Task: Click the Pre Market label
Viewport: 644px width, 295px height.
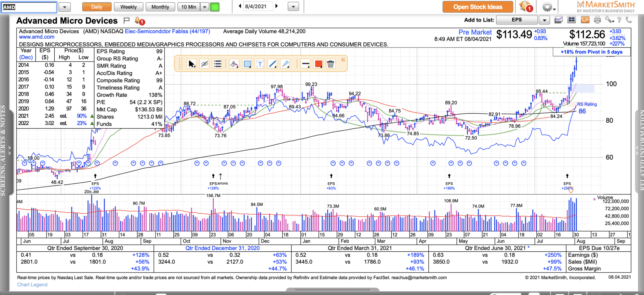Action: (x=475, y=32)
